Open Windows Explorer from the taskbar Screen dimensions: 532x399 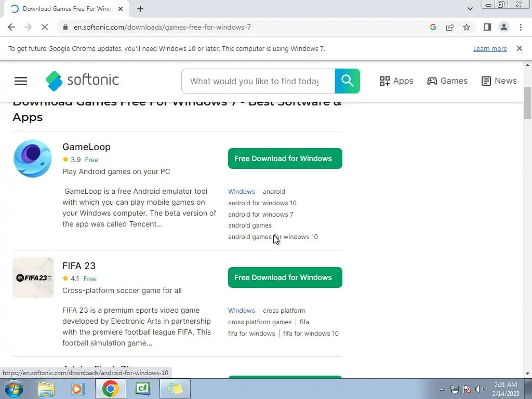point(46,389)
